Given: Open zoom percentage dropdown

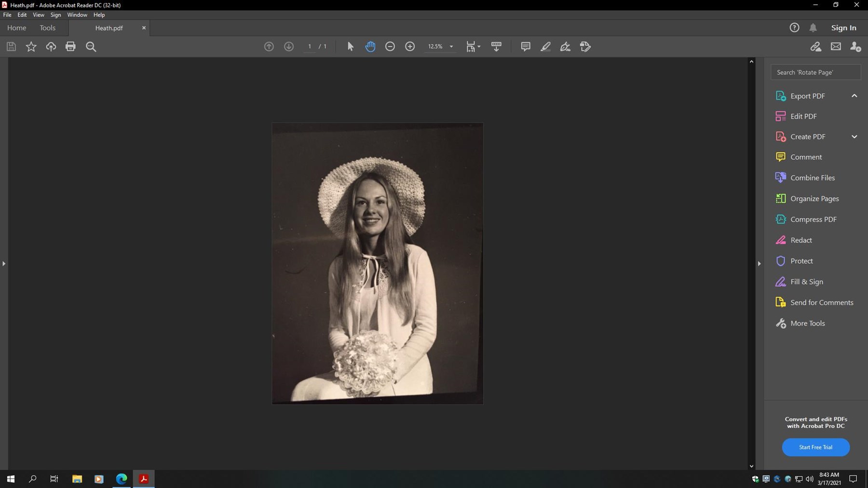Looking at the screenshot, I should click(451, 47).
